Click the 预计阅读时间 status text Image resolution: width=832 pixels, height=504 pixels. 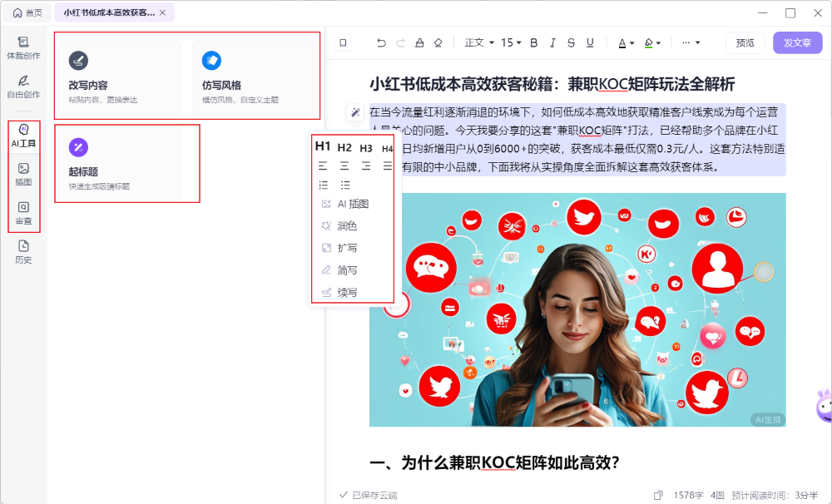pyautogui.click(x=775, y=495)
